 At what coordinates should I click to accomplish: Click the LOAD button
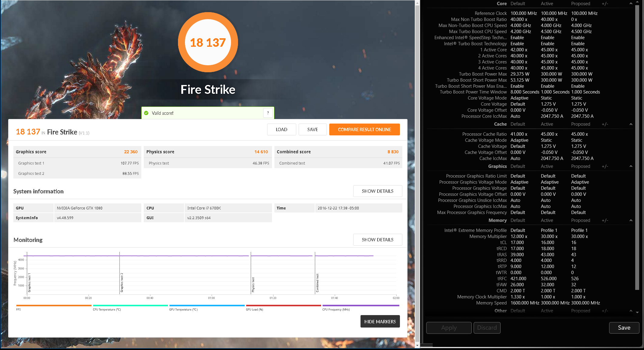pos(281,129)
